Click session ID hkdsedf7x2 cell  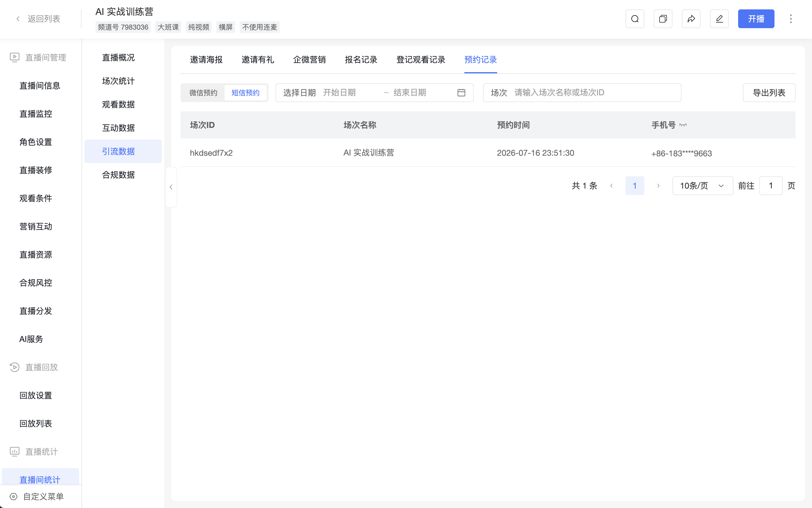pyautogui.click(x=211, y=153)
